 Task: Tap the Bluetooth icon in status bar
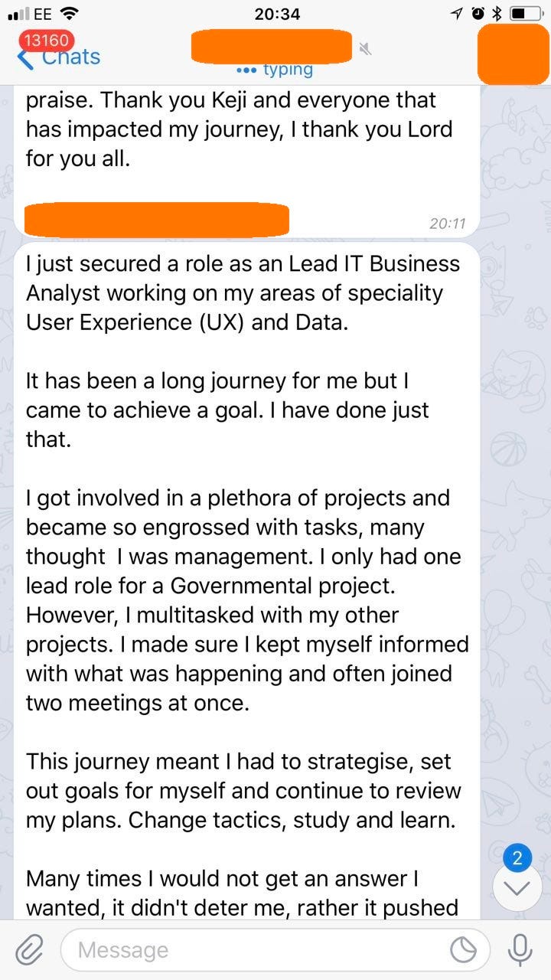point(496,14)
